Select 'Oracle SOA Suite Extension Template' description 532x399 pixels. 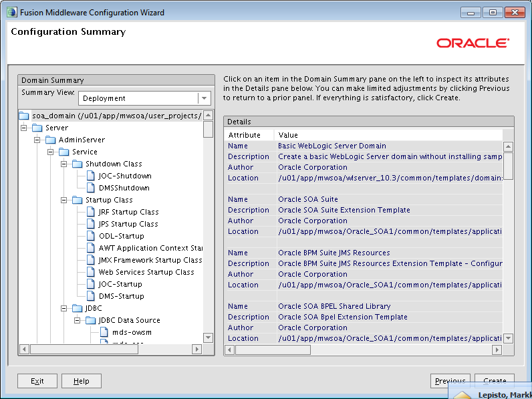click(344, 210)
